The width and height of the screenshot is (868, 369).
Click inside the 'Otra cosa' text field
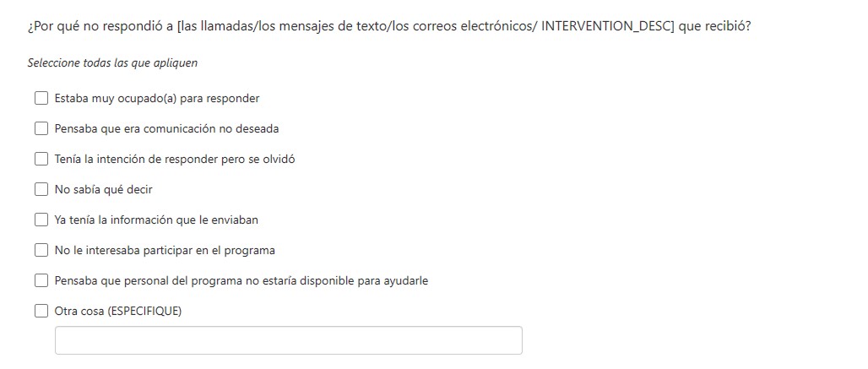[x=288, y=340]
